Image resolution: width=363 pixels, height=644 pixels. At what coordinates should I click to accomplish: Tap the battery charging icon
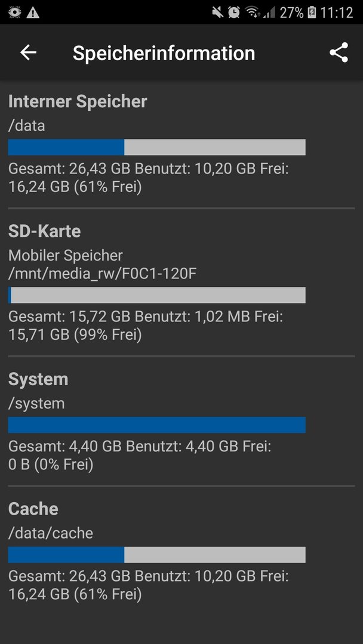click(x=312, y=13)
